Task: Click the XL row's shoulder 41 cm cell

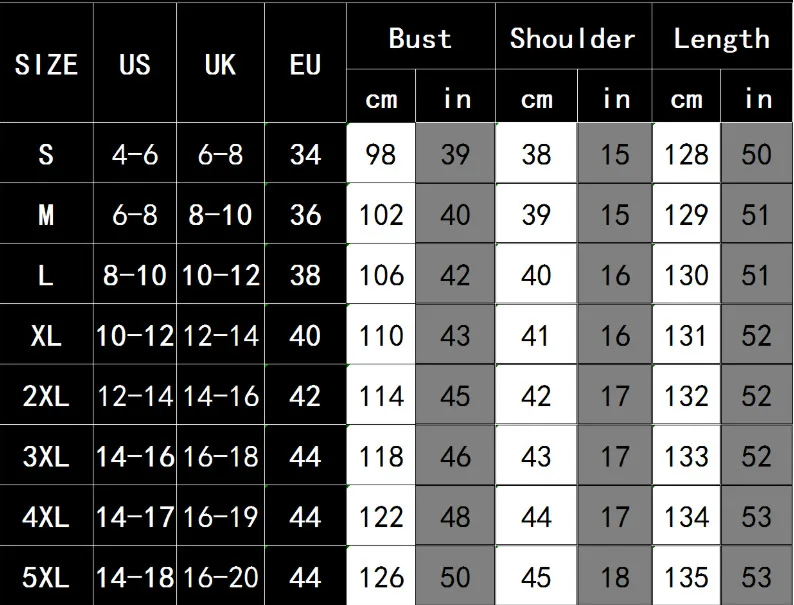Action: point(536,335)
